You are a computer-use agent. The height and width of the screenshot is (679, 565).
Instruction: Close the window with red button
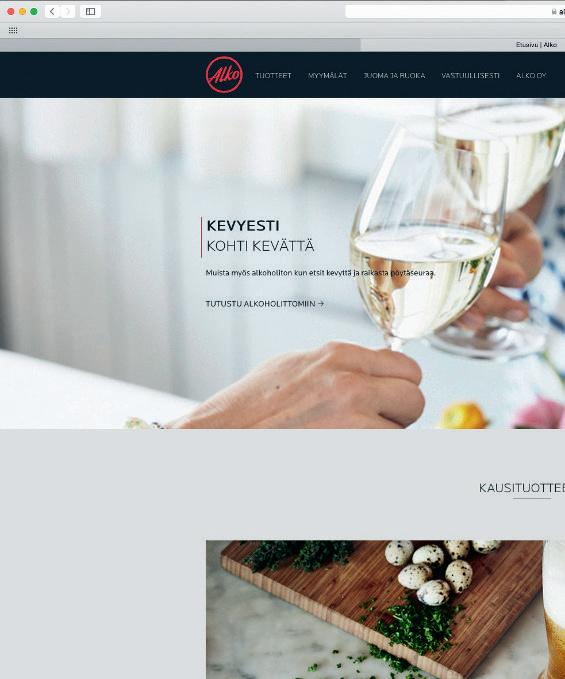[11, 12]
